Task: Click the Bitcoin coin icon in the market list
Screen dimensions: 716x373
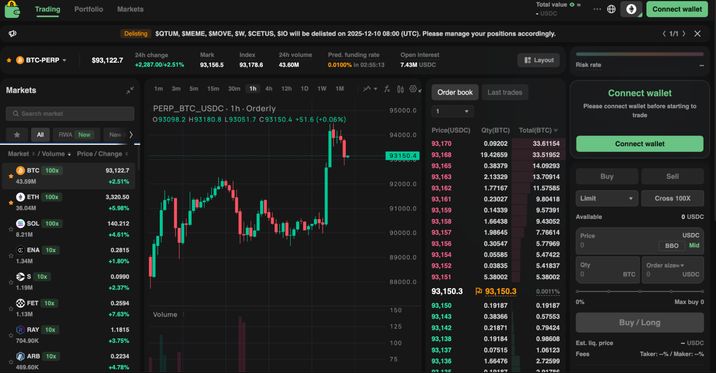Action: pos(21,170)
